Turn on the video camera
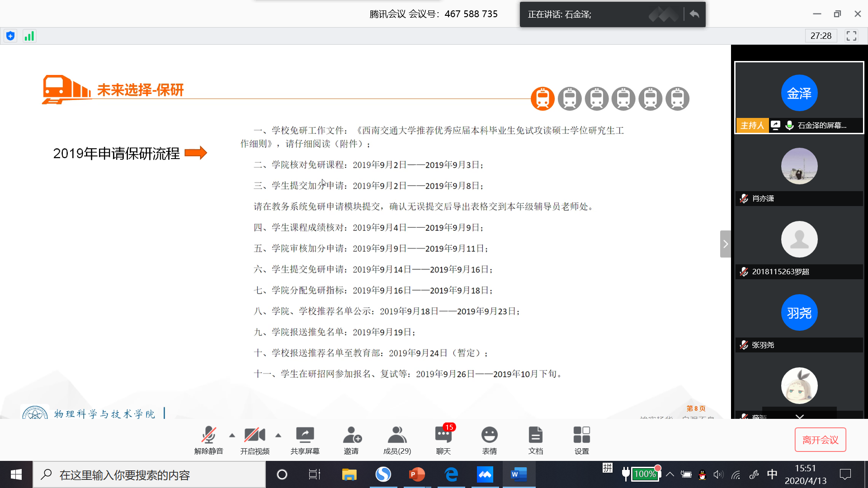 [x=255, y=440]
